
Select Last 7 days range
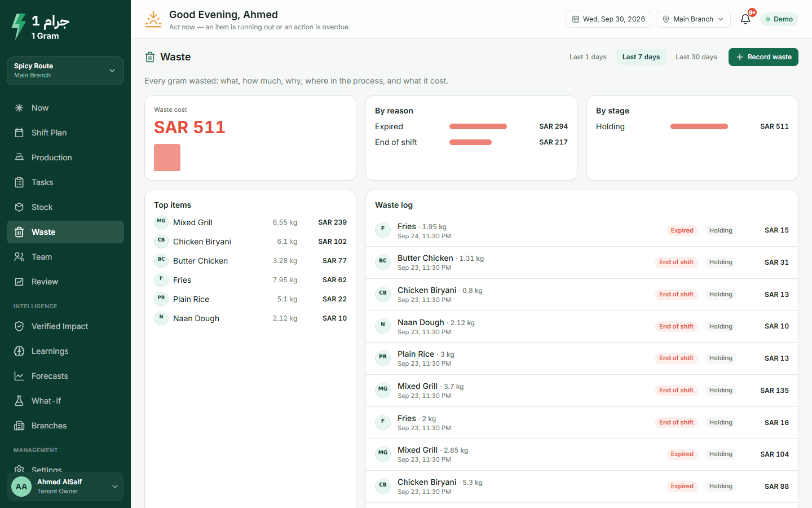[x=641, y=57]
